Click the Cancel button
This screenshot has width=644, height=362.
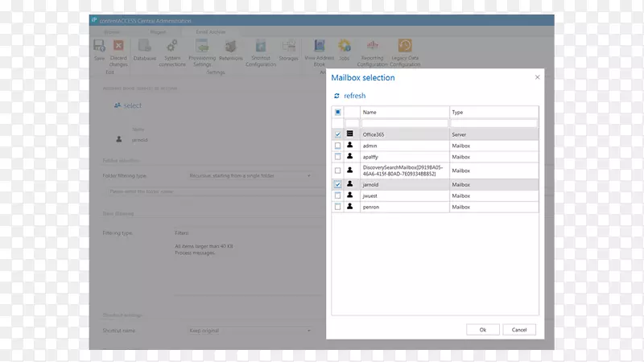point(519,330)
